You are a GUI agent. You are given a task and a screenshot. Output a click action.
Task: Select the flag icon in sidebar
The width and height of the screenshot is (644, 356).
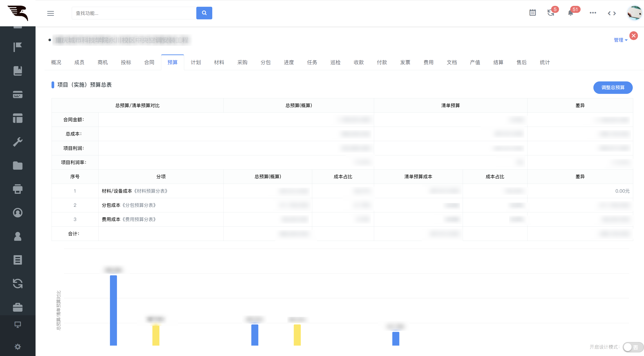(x=18, y=47)
